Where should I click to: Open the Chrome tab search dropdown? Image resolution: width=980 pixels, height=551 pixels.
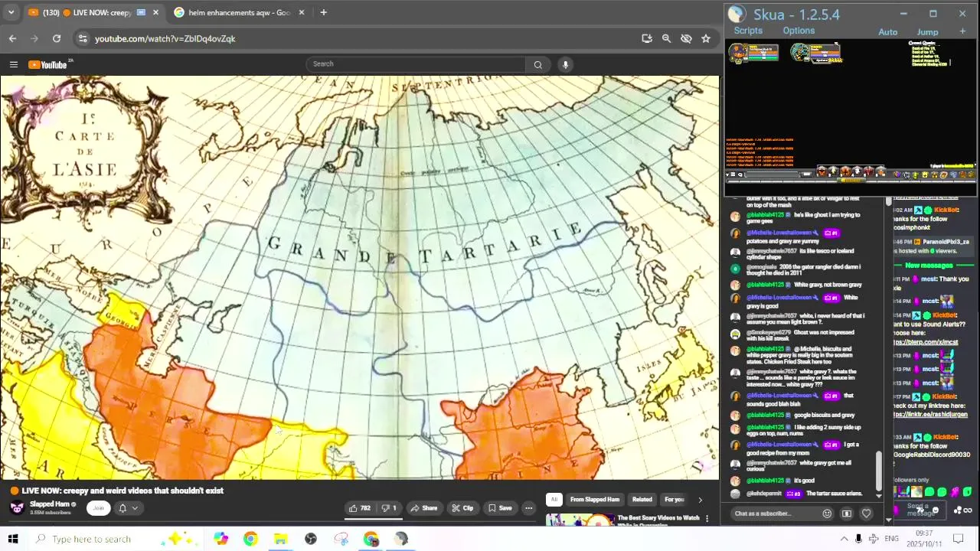click(x=11, y=12)
